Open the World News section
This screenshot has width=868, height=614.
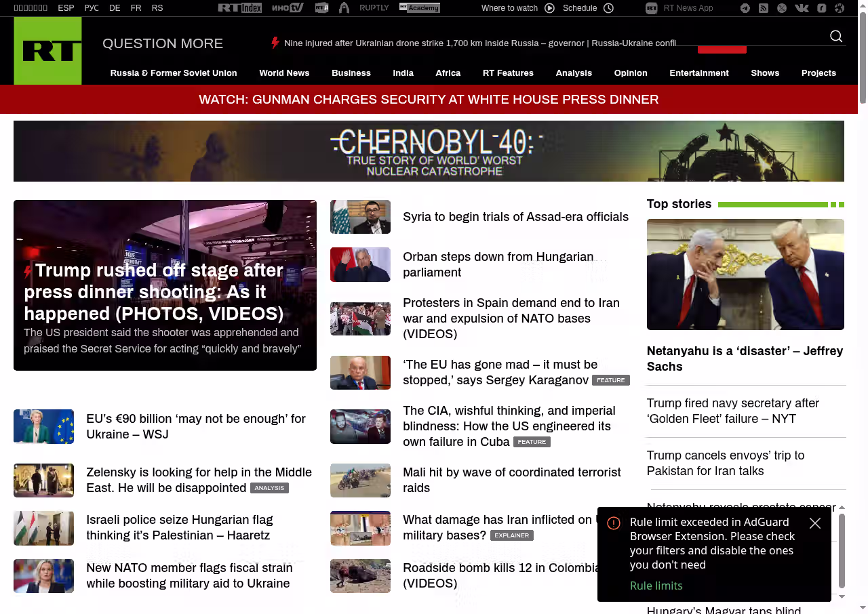coord(284,73)
